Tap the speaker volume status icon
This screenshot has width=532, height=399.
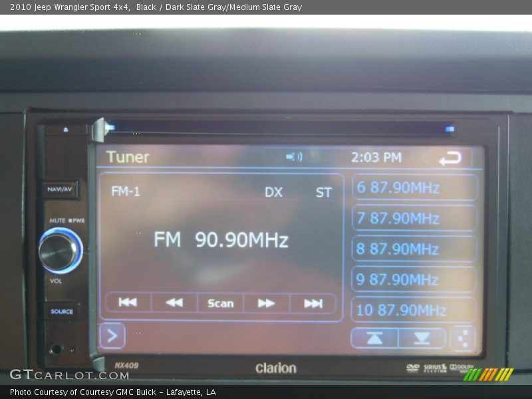[x=294, y=157]
